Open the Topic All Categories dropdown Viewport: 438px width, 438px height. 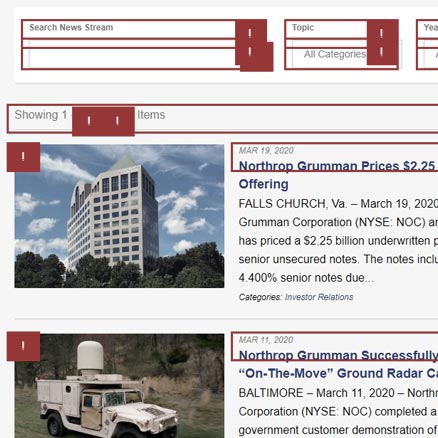coord(347,54)
